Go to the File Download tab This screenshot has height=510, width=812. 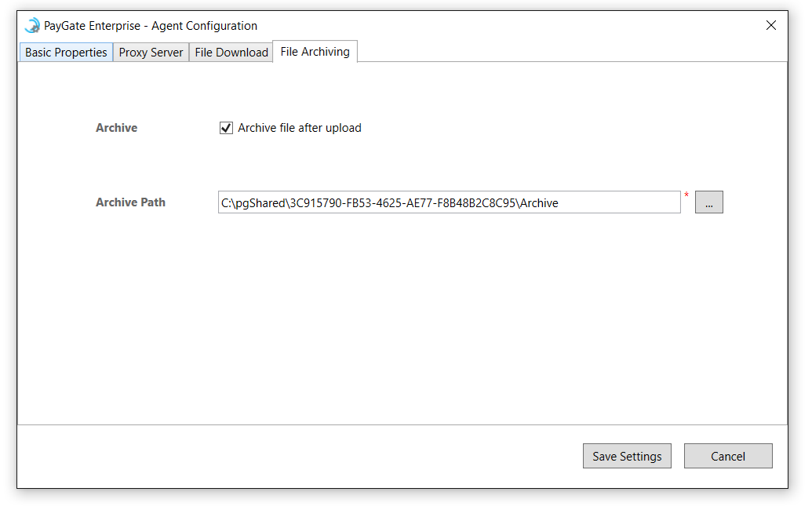[x=231, y=53]
